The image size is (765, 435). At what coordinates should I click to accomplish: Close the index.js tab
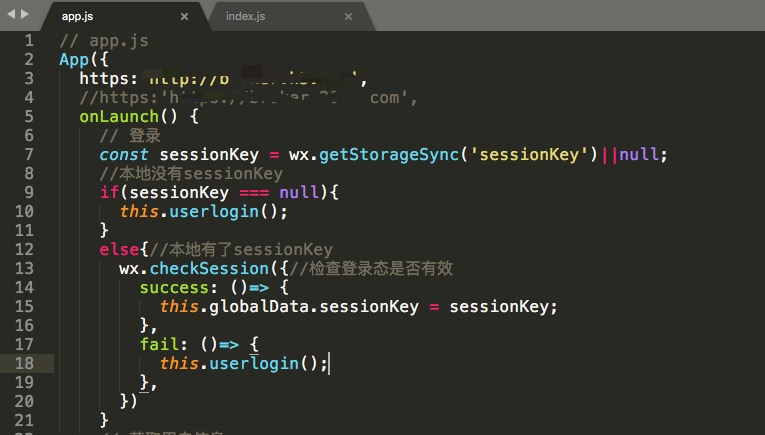[348, 17]
